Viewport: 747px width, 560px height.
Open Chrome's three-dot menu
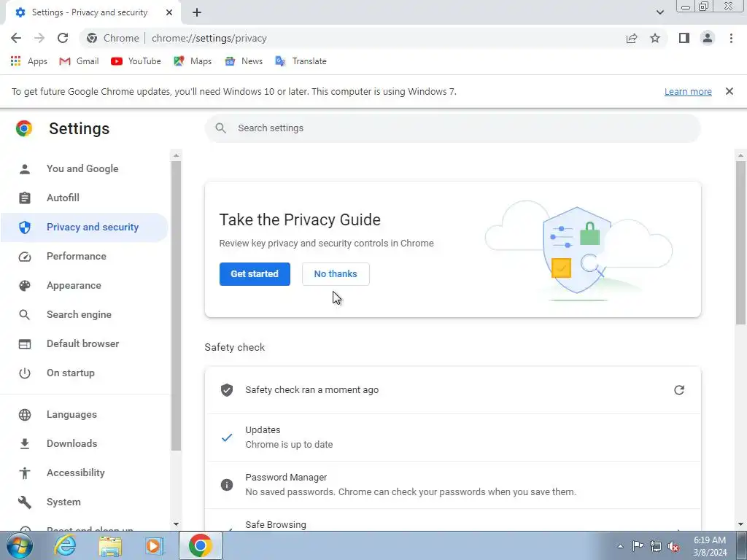pos(731,38)
